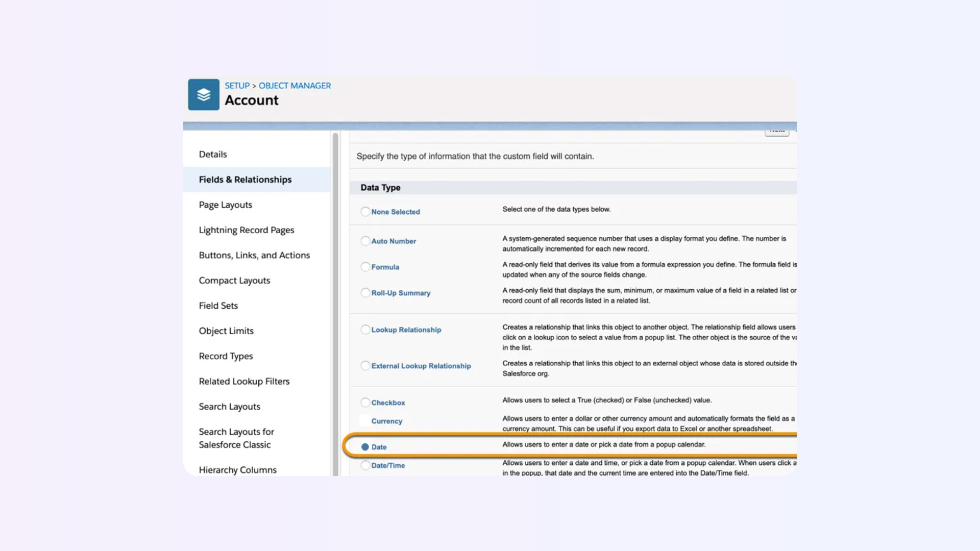Open Search Layouts in sidebar

[230, 407]
